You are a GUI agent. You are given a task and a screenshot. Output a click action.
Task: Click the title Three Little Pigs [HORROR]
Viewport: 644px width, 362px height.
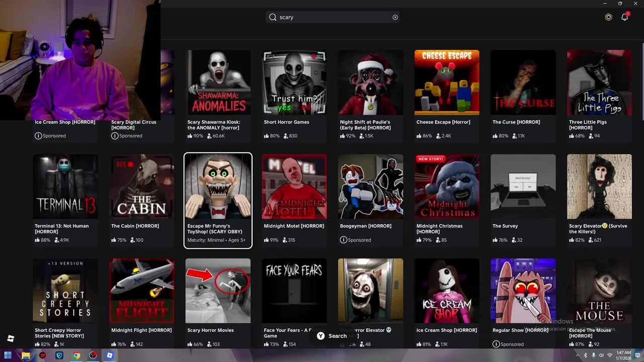point(588,125)
